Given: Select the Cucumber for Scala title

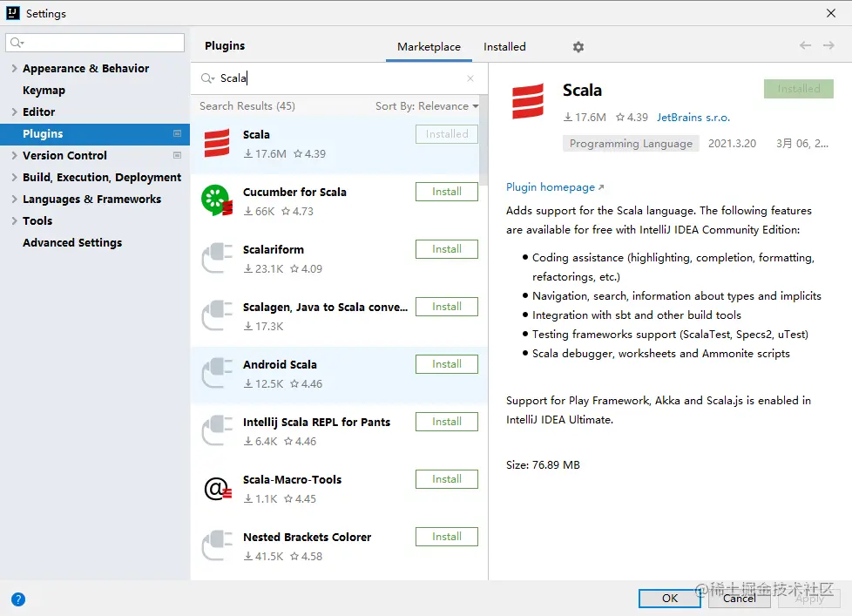Looking at the screenshot, I should (x=294, y=193).
